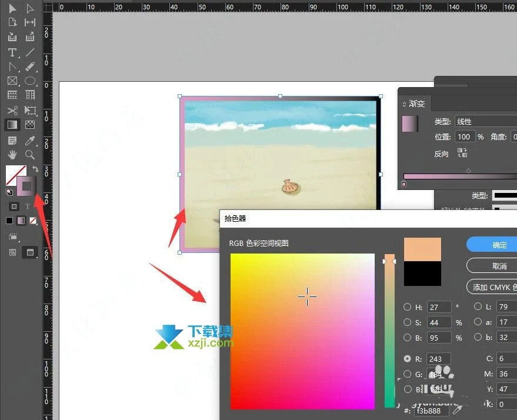
Task: Apply gradient swatch button
Action: (21, 221)
